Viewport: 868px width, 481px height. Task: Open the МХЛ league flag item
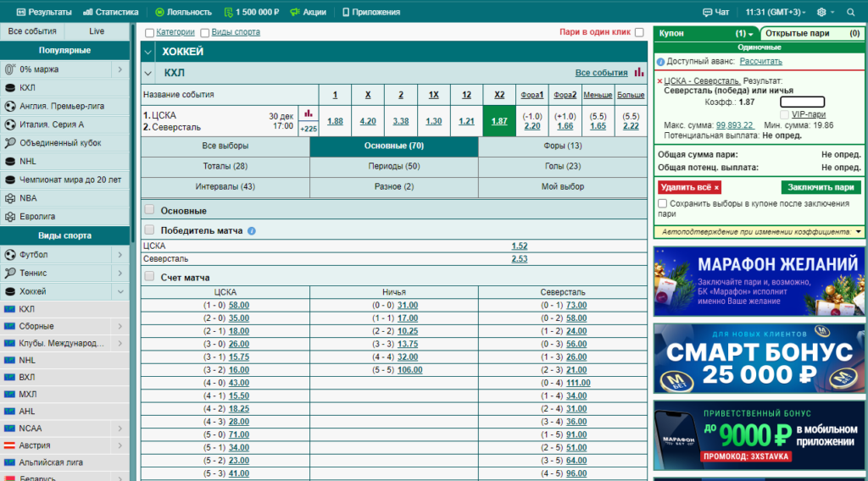[x=64, y=394]
